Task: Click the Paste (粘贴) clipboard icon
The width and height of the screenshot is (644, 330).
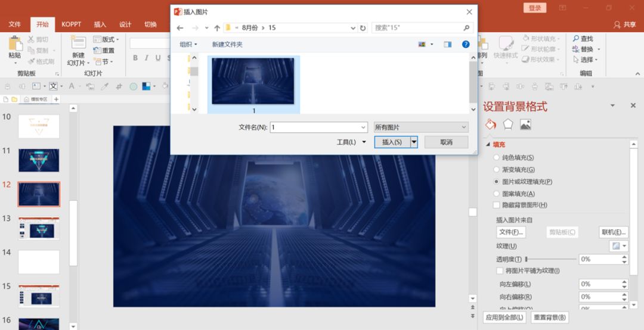Action: point(15,43)
